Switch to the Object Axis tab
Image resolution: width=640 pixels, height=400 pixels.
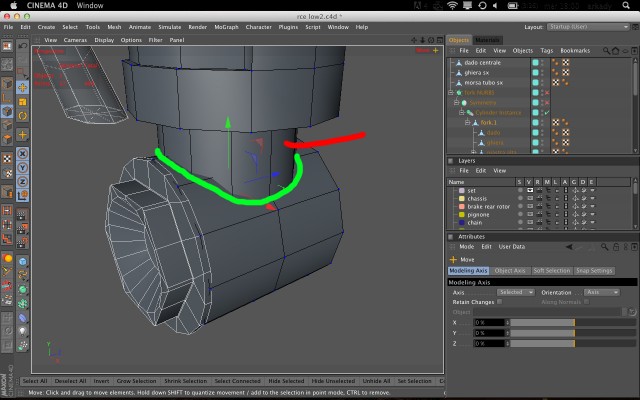pyautogui.click(x=510, y=271)
